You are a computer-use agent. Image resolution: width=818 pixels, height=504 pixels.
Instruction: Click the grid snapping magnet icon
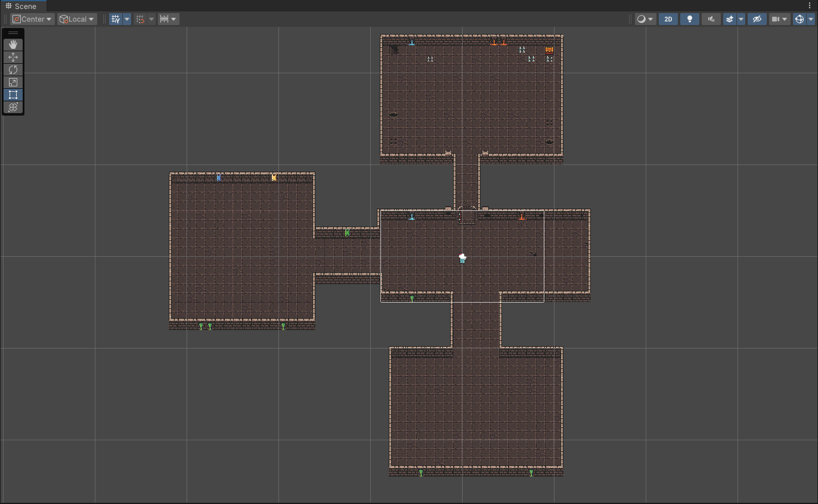click(x=140, y=19)
